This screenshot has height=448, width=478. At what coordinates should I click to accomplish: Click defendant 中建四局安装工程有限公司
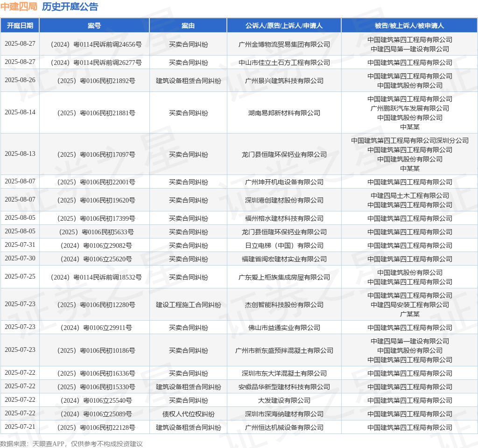pos(410,305)
